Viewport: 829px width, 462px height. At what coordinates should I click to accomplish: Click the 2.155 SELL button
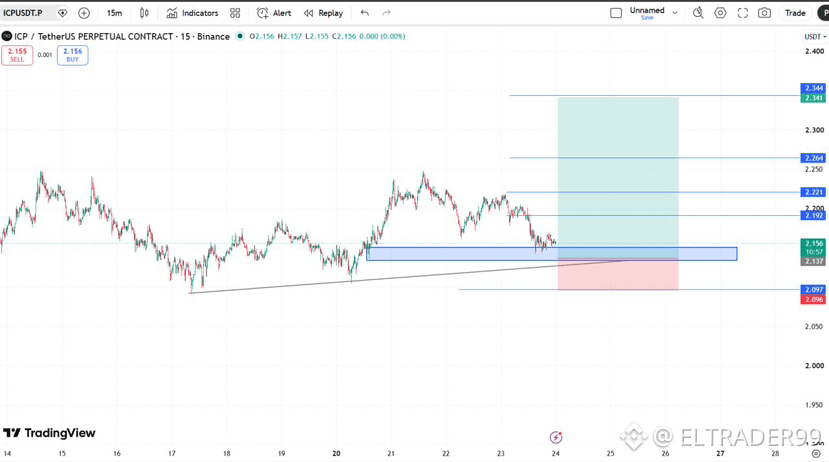pos(17,55)
